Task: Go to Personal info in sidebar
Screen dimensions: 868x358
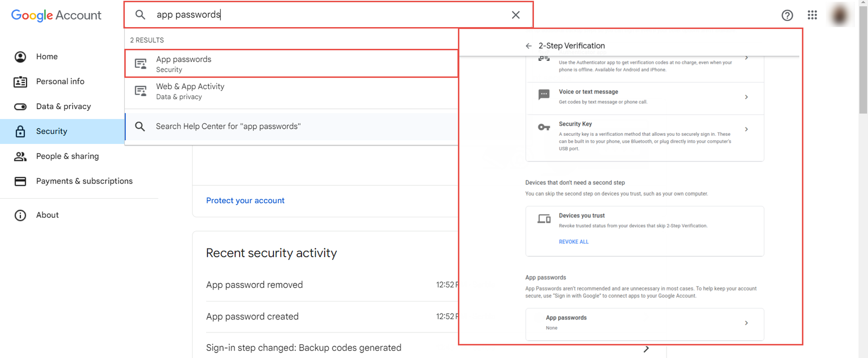Action: click(x=60, y=81)
